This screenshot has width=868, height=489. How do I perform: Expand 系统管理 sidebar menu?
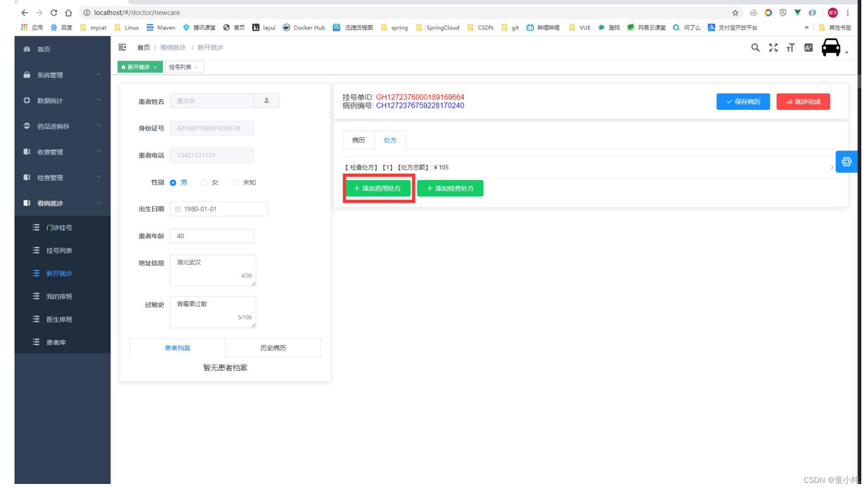(62, 75)
